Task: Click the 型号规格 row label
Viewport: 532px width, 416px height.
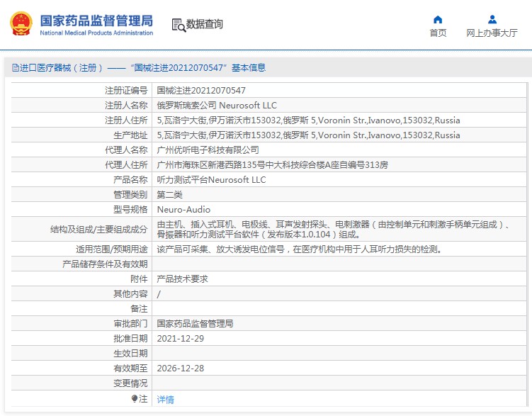Action: pos(130,210)
